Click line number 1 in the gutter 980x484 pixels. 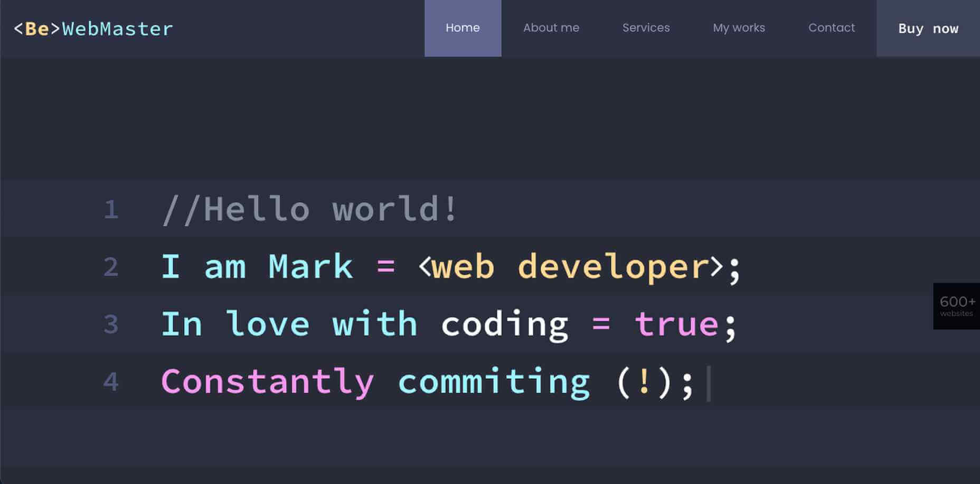point(111,209)
